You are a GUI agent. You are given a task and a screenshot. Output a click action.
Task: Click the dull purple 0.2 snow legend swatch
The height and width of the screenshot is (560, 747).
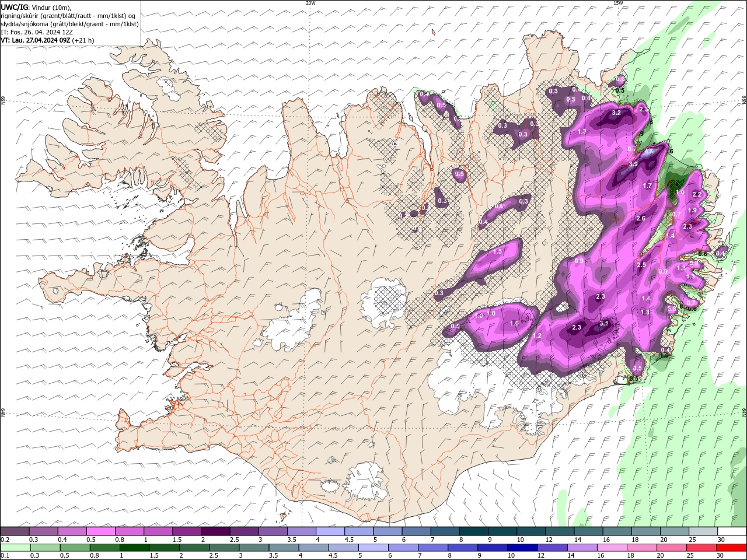pyautogui.click(x=15, y=531)
